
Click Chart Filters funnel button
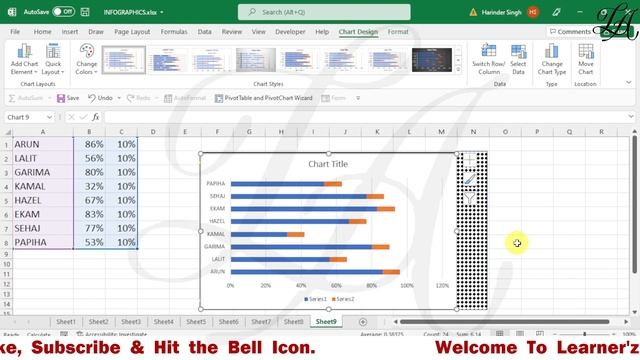[470, 198]
